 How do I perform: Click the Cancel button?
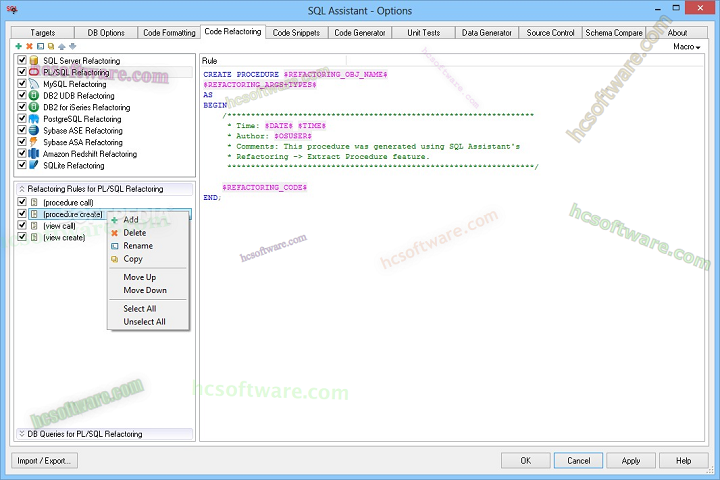coord(578,461)
